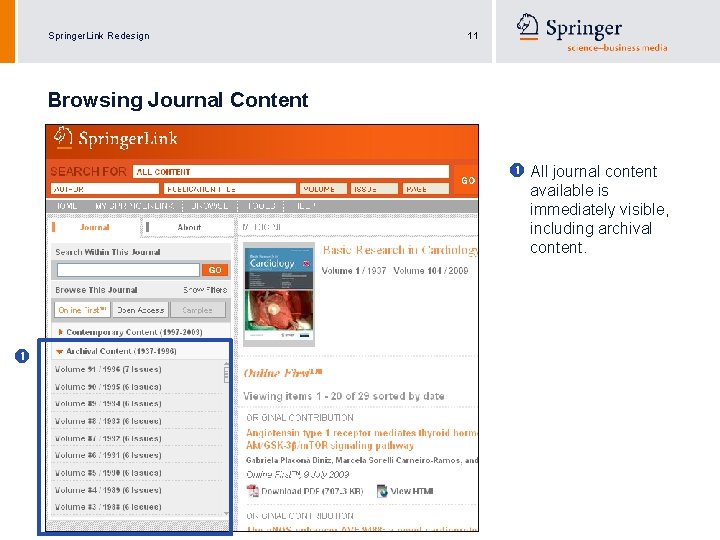Click the Online First section heading

tap(283, 373)
